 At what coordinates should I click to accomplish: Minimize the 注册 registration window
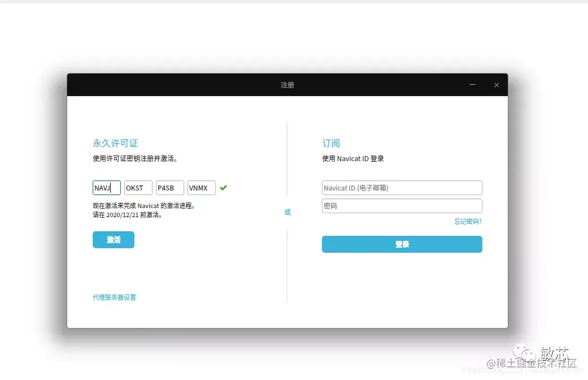[473, 85]
